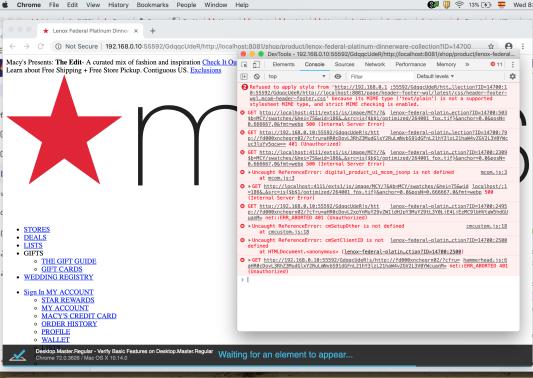This screenshot has height=378, width=533.
Task: Open the DEALS link
Action: coord(35,237)
